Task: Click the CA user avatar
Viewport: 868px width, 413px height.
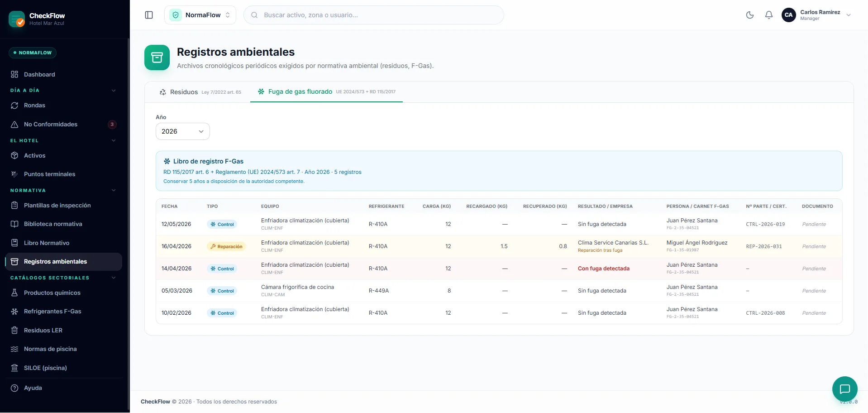Action: [x=789, y=15]
